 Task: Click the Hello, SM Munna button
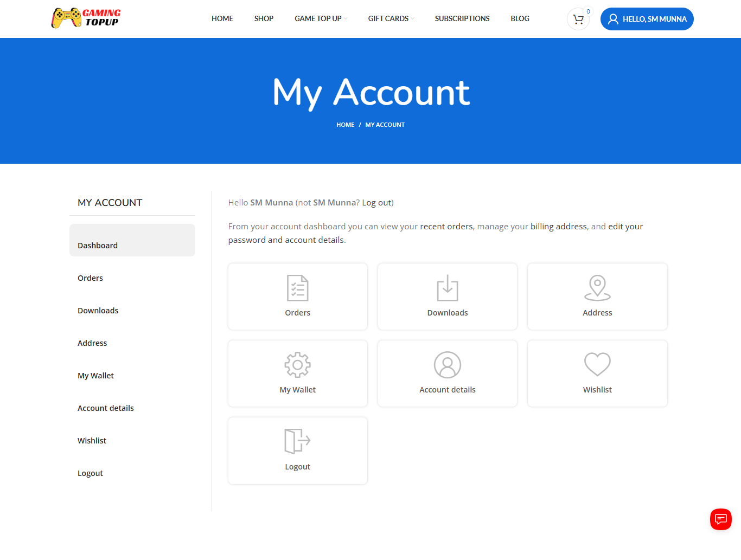(647, 19)
